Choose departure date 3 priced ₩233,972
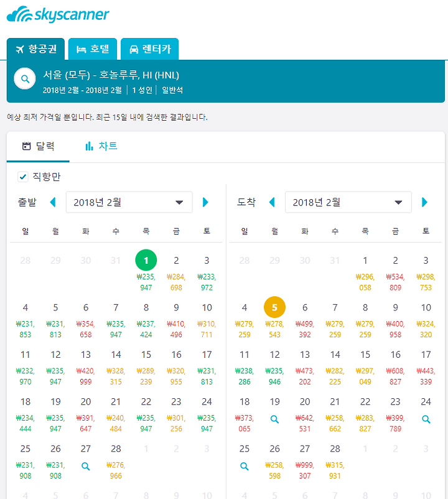The width and height of the screenshot is (448, 499). click(x=207, y=274)
